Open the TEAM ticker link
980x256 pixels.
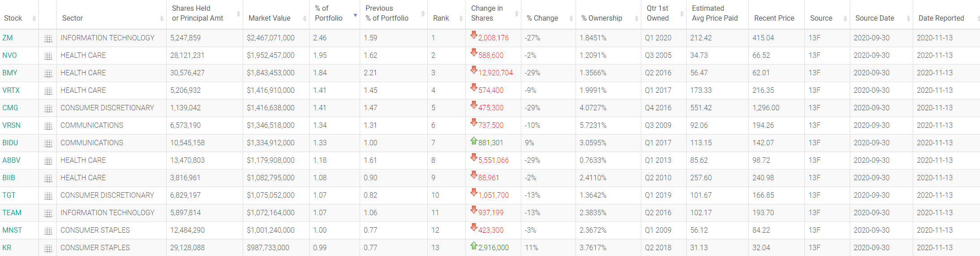[x=12, y=213]
